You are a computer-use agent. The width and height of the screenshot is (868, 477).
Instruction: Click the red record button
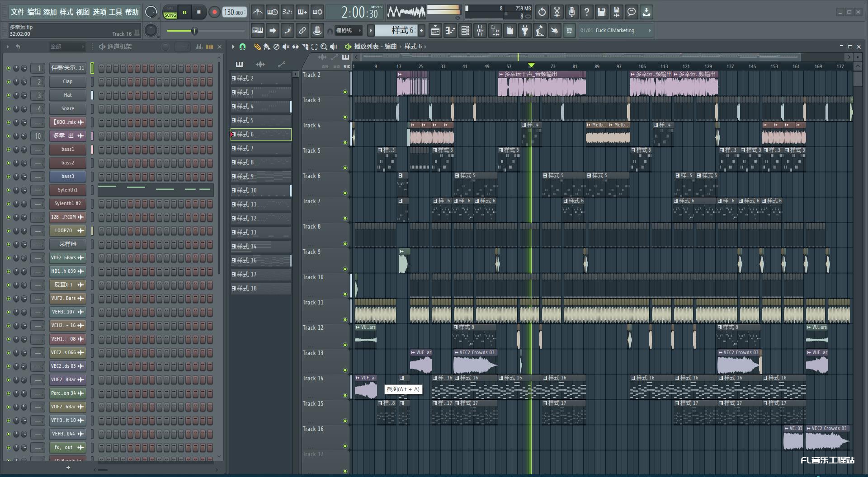tap(215, 12)
